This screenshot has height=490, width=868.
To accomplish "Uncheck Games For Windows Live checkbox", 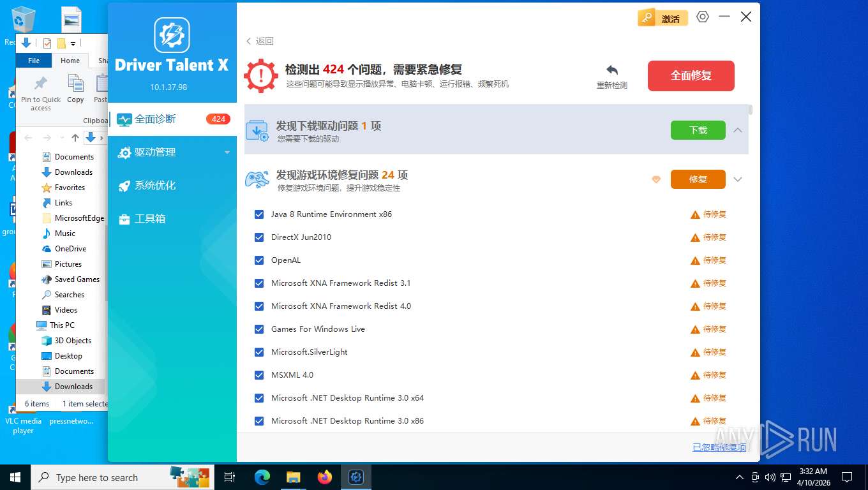I will tap(259, 329).
